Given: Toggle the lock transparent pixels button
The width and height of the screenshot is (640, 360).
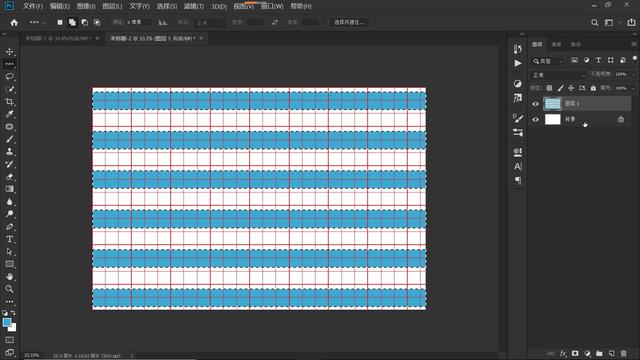Looking at the screenshot, I should click(549, 88).
